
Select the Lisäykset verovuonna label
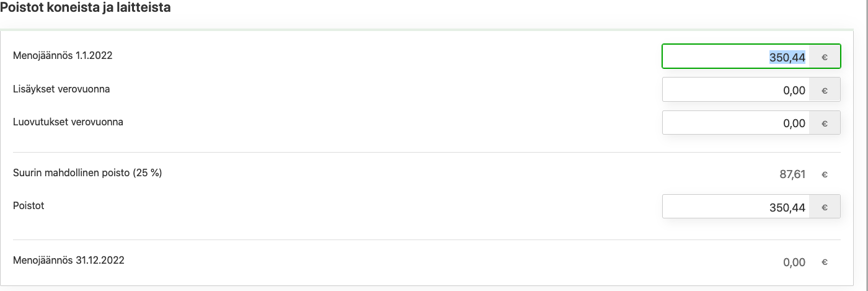pos(61,89)
